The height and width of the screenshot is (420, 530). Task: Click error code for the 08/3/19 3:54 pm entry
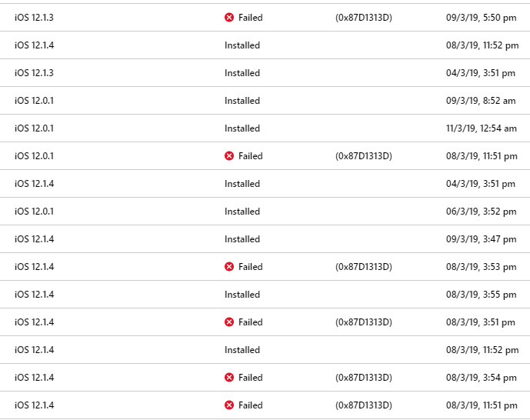pos(364,378)
